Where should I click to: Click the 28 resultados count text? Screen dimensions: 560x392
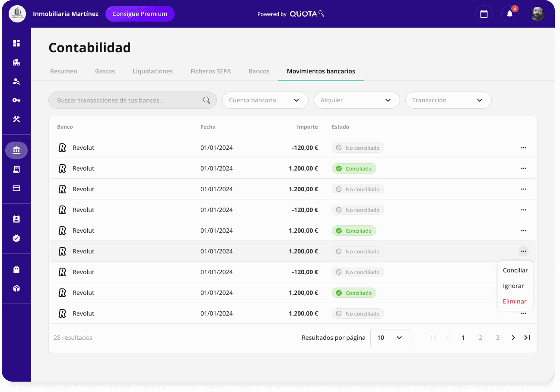pyautogui.click(x=73, y=338)
